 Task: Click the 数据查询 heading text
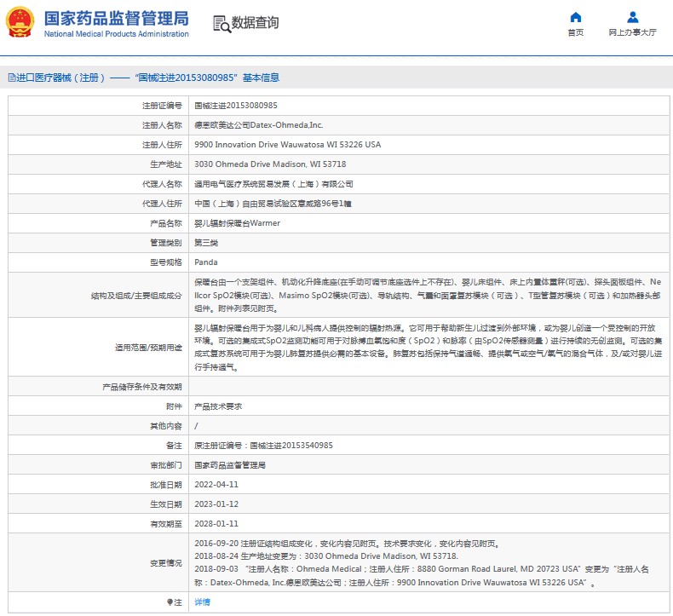click(x=256, y=23)
